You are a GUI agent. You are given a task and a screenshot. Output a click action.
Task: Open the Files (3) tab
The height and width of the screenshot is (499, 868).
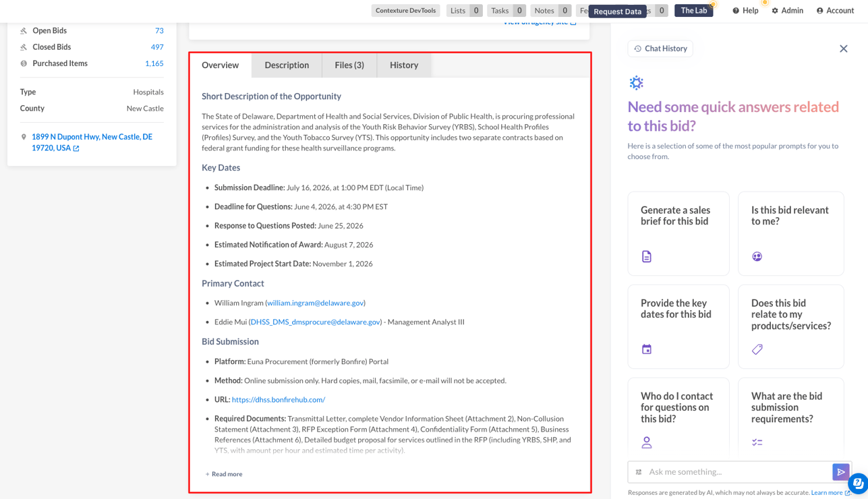349,65
